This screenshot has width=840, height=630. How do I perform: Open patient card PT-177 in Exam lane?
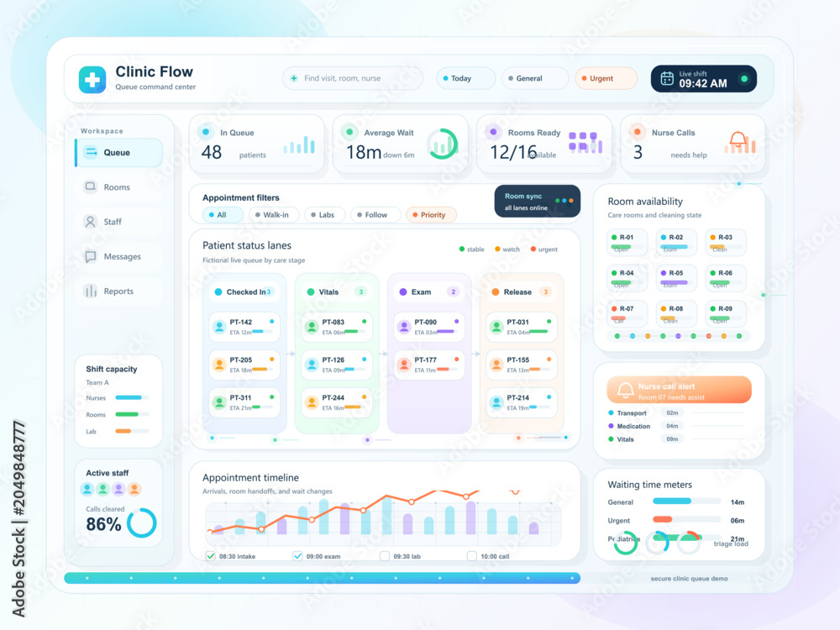click(429, 365)
